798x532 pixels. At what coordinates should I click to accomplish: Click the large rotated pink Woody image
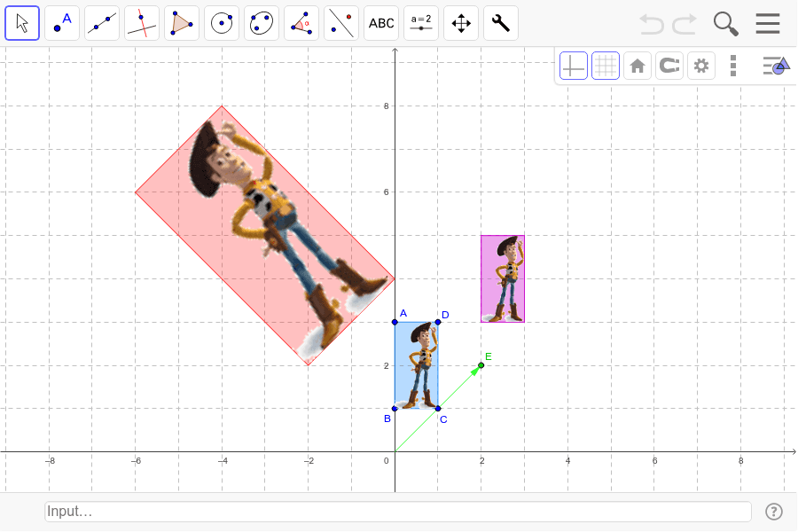pos(264,235)
